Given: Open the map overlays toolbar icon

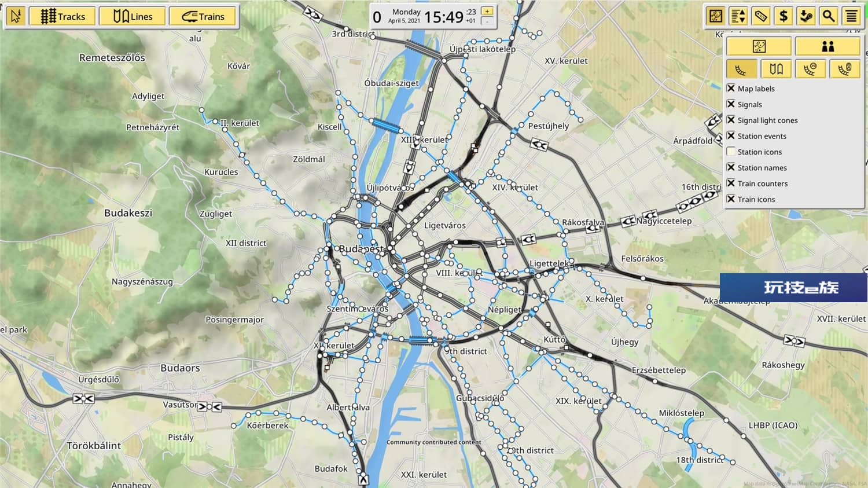Looking at the screenshot, I should 716,16.
